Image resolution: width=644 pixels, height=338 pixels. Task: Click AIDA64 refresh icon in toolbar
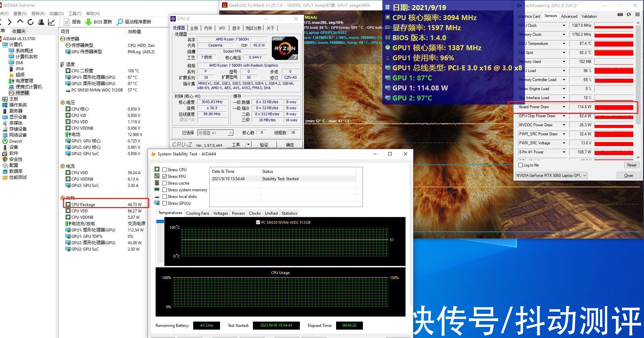(31, 22)
